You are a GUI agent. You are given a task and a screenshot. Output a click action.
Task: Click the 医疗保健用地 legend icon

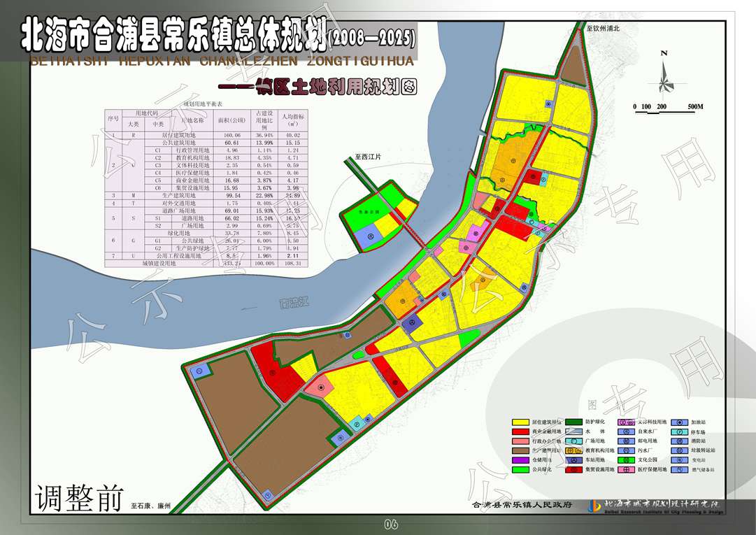click(x=625, y=470)
